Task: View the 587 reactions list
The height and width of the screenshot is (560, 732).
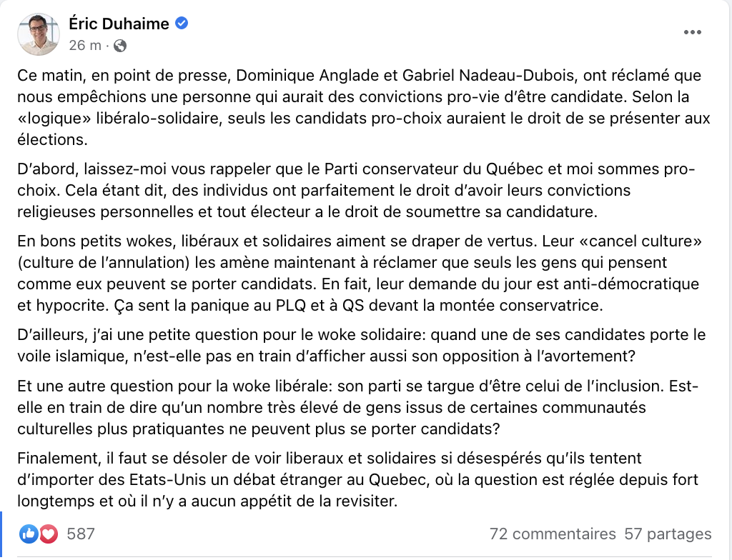Action: (x=81, y=534)
